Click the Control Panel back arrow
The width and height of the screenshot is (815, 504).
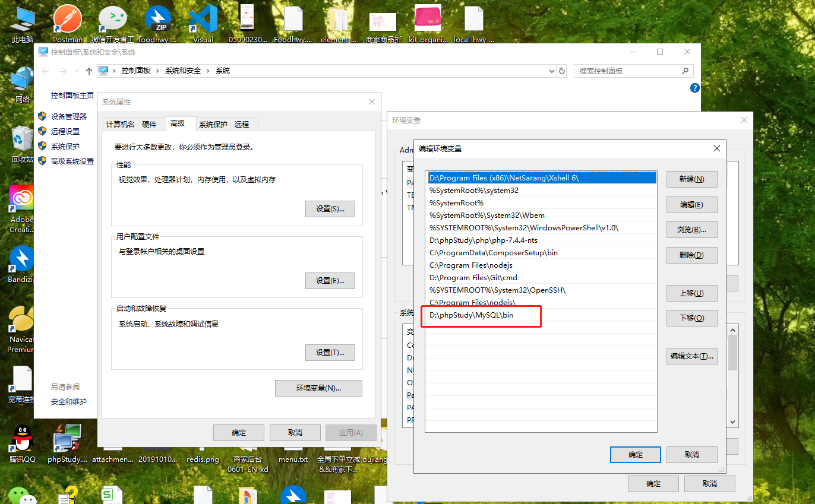pos(46,71)
